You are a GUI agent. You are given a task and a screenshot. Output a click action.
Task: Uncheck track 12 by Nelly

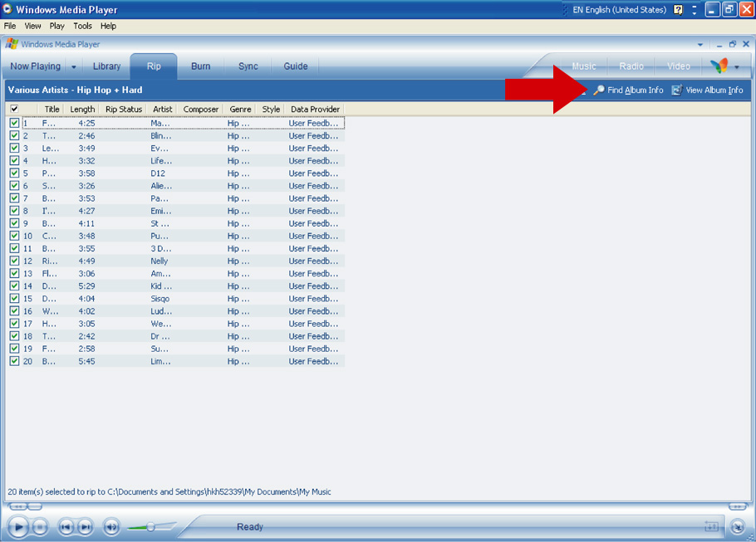click(14, 261)
